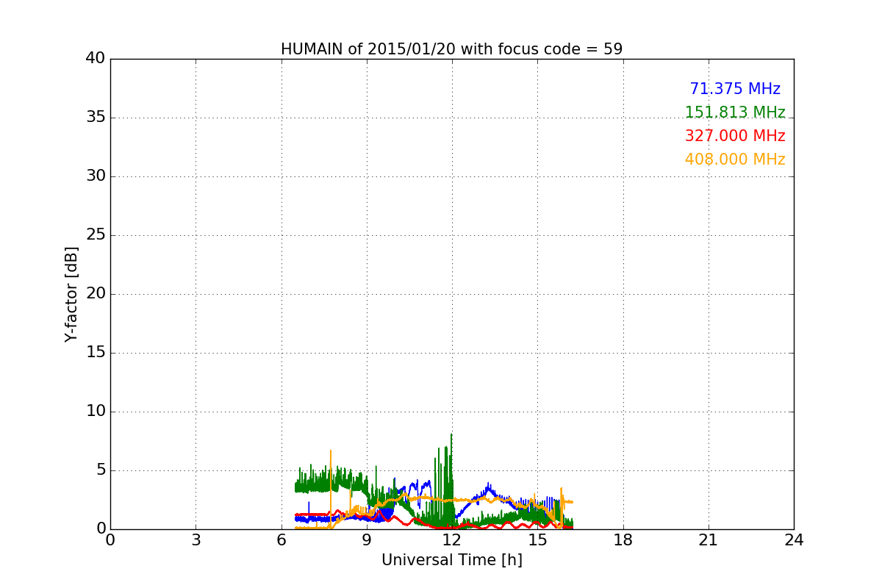
Task: Click the Y-factor [dB] axis label
Action: point(71,294)
